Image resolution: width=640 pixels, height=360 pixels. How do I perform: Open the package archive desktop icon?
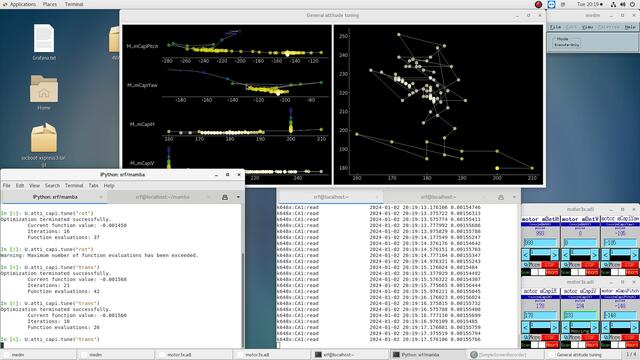44,138
